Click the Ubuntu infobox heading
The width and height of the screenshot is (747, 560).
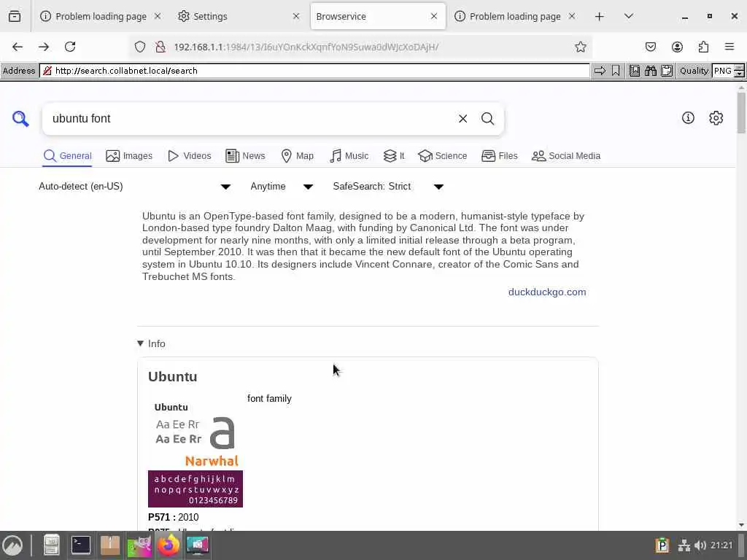pos(172,376)
